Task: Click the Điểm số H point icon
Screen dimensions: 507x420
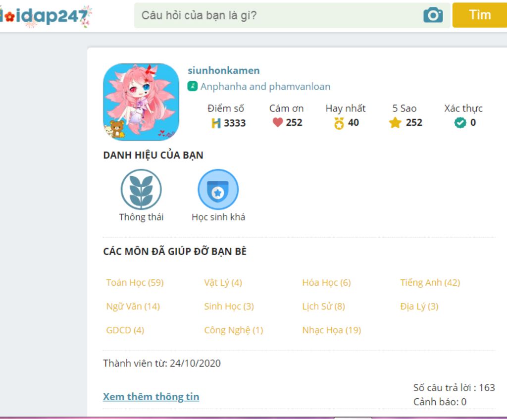Action: point(216,123)
